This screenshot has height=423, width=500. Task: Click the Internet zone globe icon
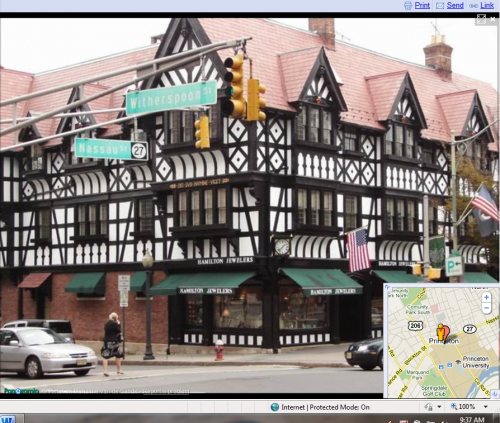pos(275,407)
